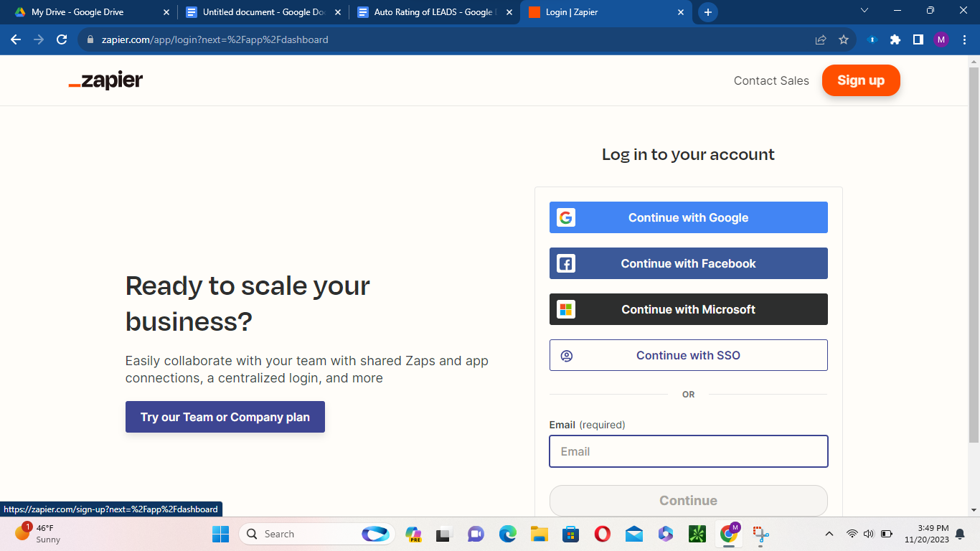The image size is (980, 551).
Task: Bookmark this page with star icon
Action: point(844,39)
